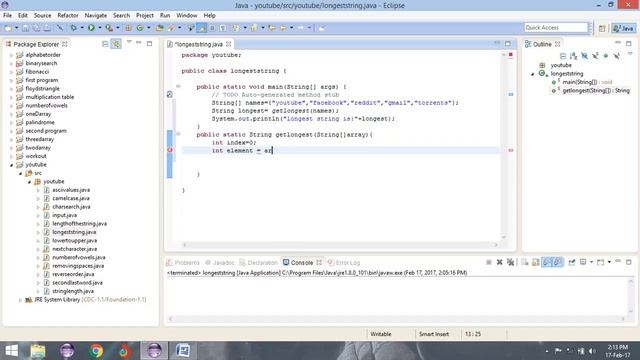
Task: Open longeststring.java in Package Explorer
Action: 74,232
